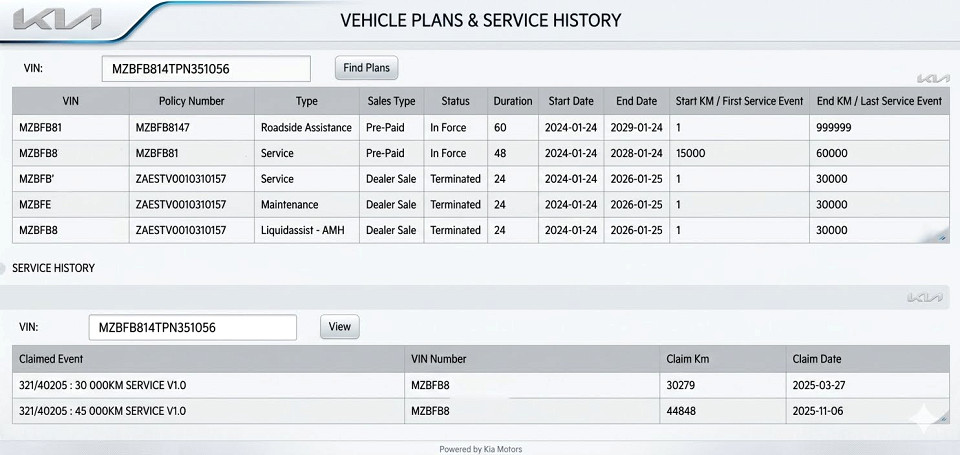Click claim km value 30279
Image resolution: width=960 pixels, height=455 pixels.
point(681,385)
